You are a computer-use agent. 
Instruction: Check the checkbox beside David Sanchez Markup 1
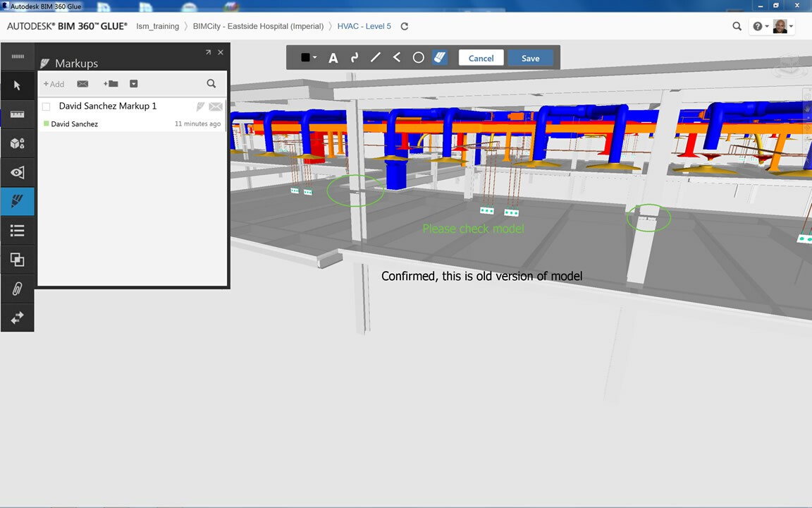coord(46,106)
